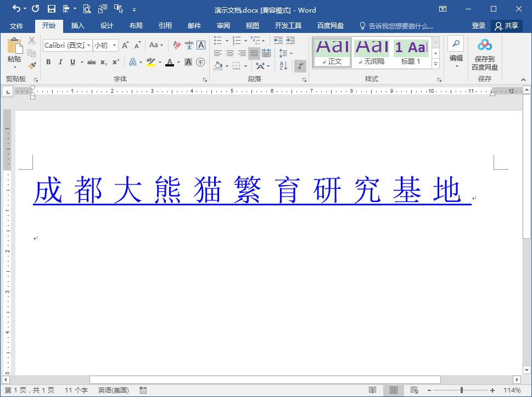Toggle the text highlight color

coord(151,62)
